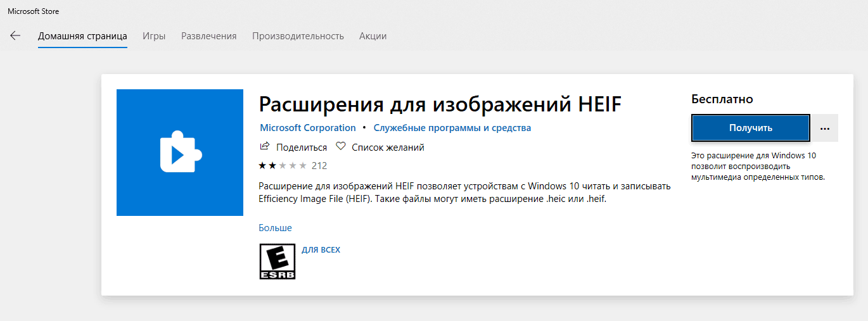
Task: Click the wishlist heart icon
Action: [341, 147]
